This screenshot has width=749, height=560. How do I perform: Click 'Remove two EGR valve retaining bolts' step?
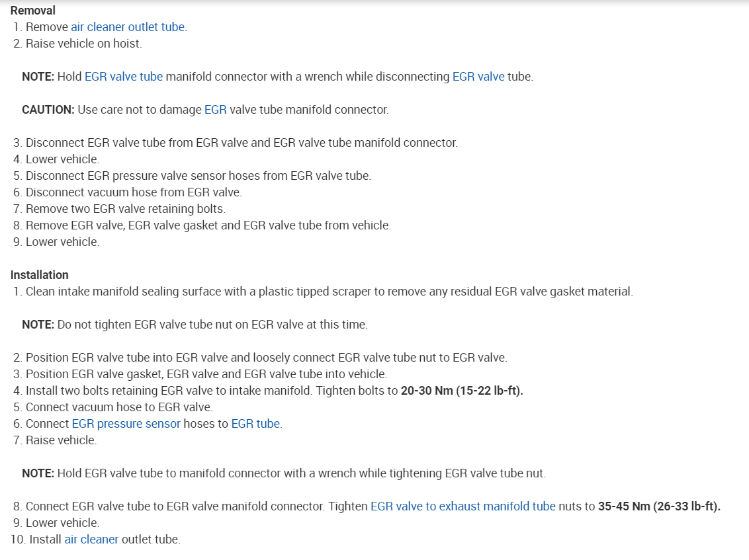(x=126, y=209)
